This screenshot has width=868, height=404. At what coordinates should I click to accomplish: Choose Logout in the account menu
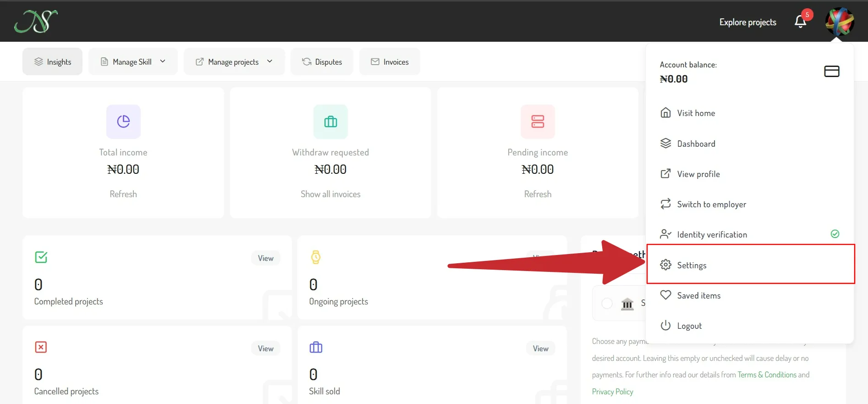pyautogui.click(x=689, y=326)
